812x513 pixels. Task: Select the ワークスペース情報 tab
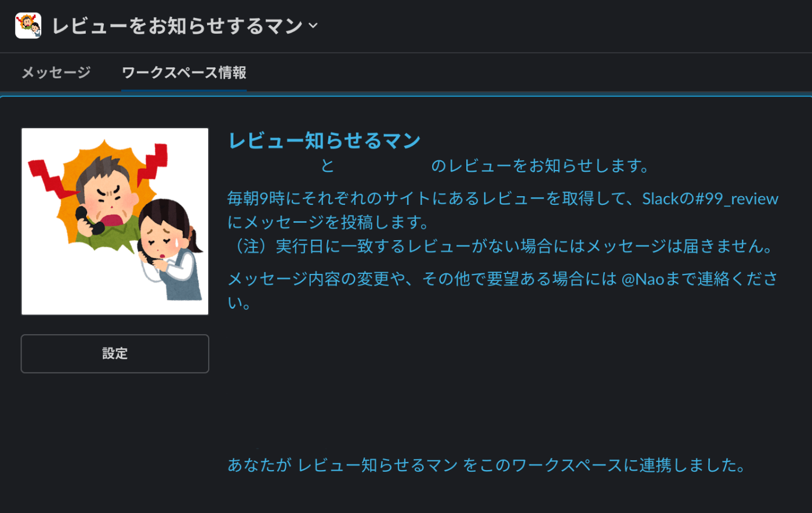[184, 73]
